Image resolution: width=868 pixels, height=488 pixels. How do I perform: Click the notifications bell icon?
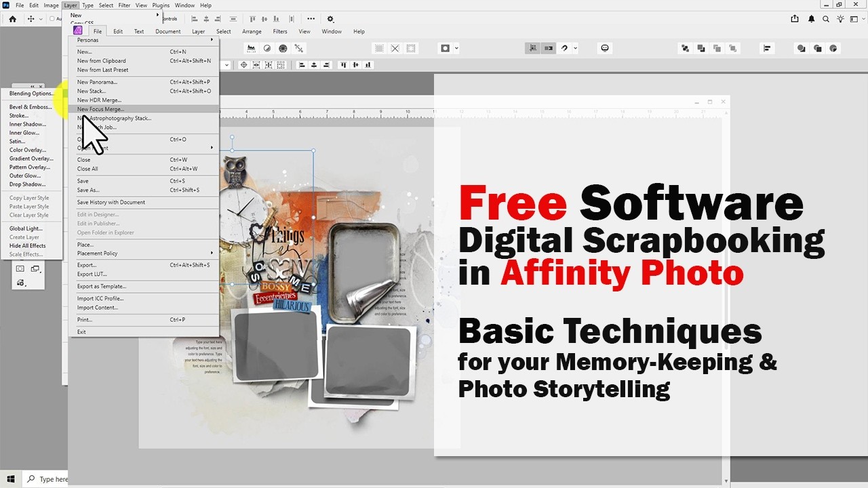[x=811, y=19]
